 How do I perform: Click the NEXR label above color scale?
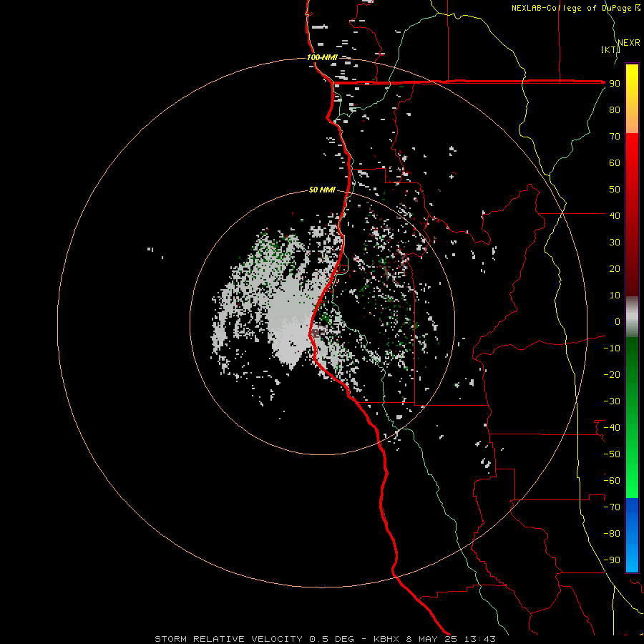[629, 43]
